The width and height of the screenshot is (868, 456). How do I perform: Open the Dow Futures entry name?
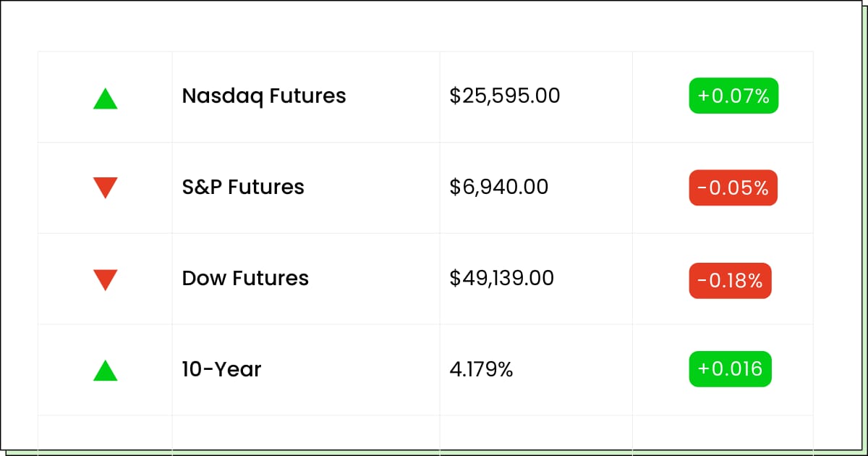[245, 278]
